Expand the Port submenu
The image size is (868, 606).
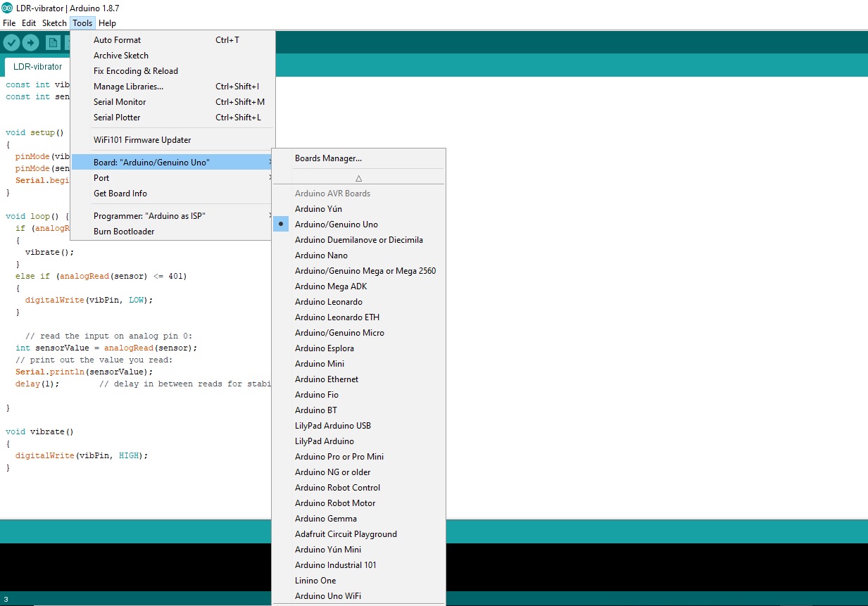point(172,178)
